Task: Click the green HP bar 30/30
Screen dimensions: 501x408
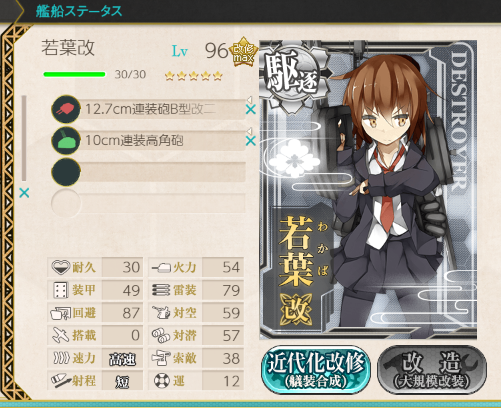Action: tap(74, 74)
